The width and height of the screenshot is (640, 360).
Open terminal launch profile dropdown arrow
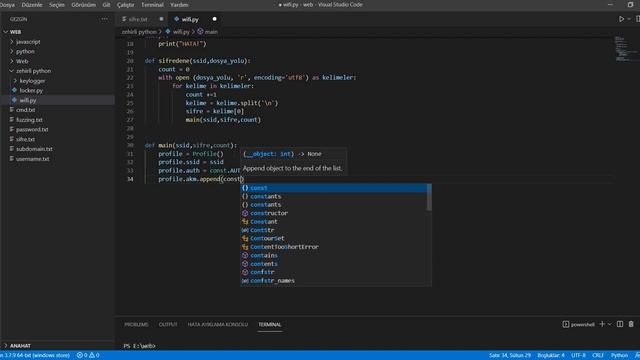609,324
